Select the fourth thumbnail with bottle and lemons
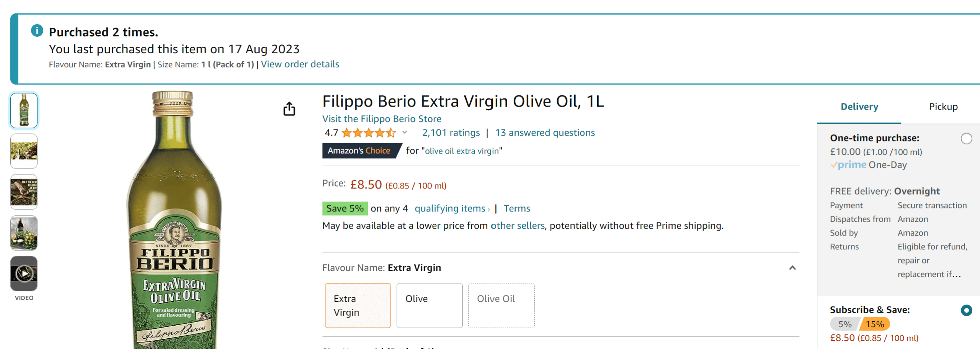 (24, 233)
